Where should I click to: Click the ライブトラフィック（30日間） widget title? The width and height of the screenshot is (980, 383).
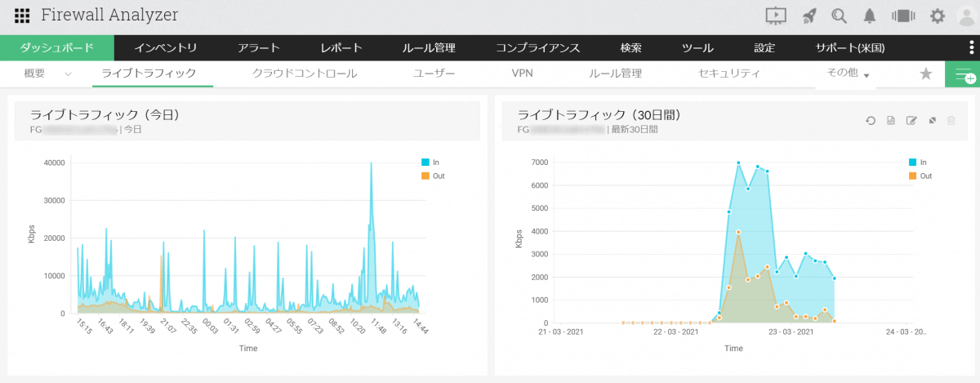[599, 115]
